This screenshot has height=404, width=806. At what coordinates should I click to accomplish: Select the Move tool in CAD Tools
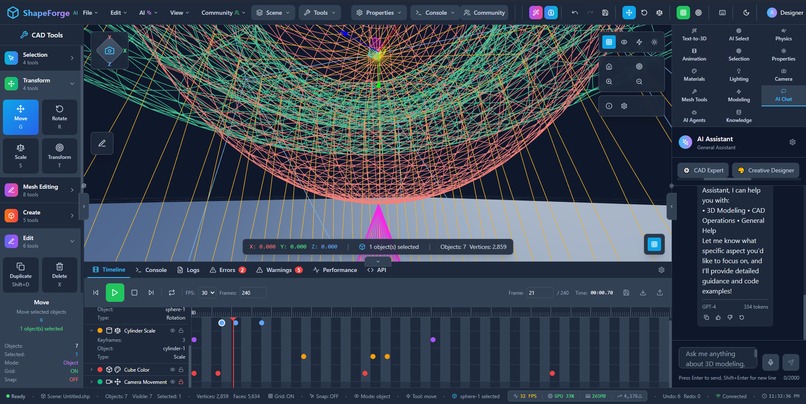(21, 118)
